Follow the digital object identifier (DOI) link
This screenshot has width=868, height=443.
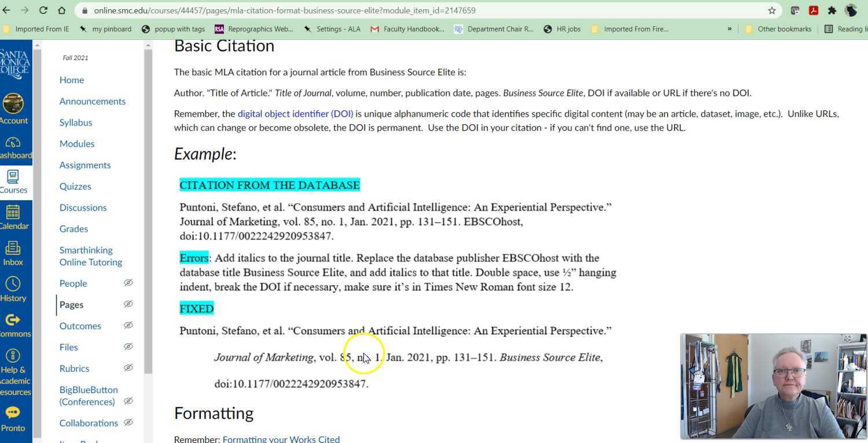pyautogui.click(x=295, y=113)
